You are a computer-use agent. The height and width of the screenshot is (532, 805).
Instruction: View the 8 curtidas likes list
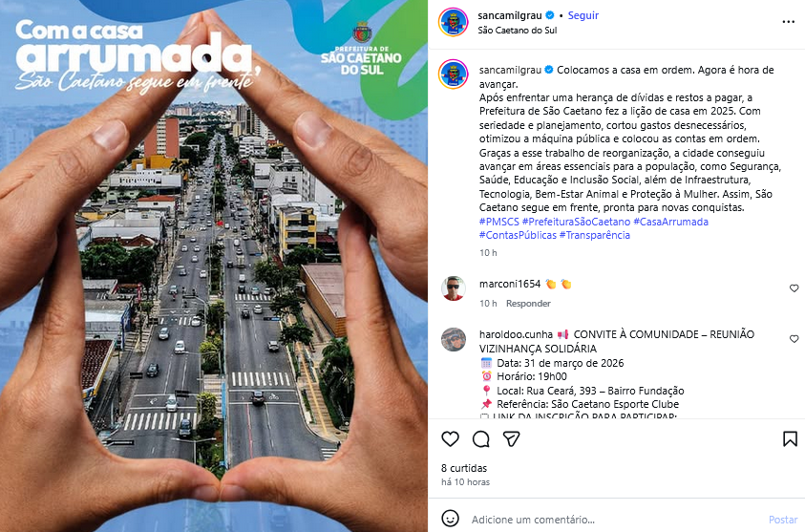tap(464, 468)
